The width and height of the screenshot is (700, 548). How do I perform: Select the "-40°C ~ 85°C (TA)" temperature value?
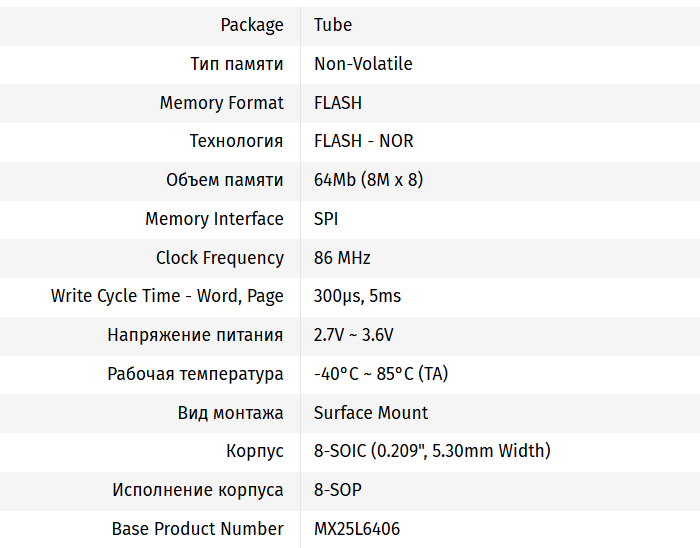(x=381, y=374)
